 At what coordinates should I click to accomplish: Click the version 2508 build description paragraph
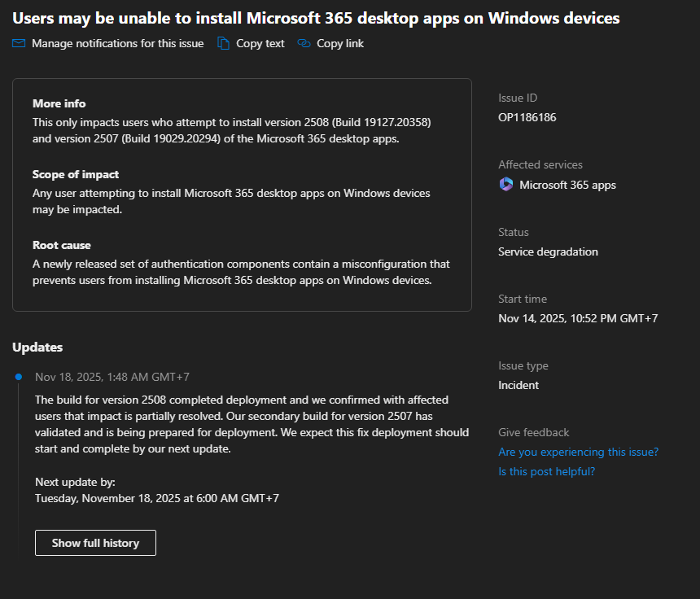coord(232,130)
